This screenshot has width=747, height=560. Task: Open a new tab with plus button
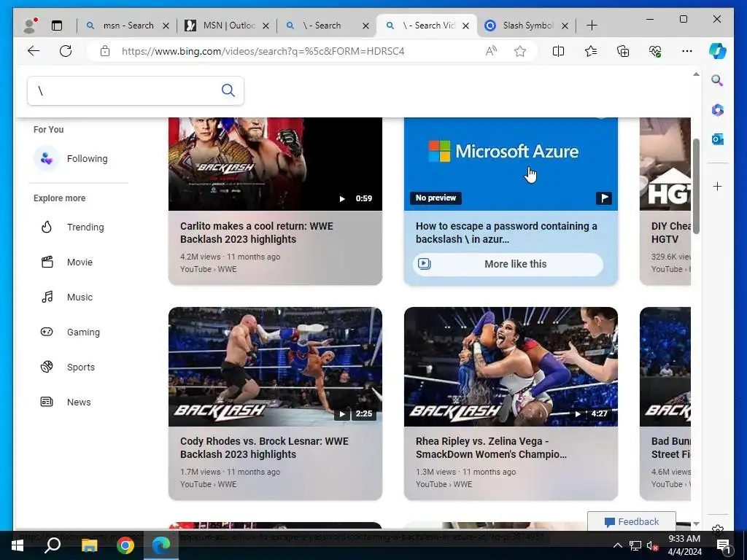592,26
